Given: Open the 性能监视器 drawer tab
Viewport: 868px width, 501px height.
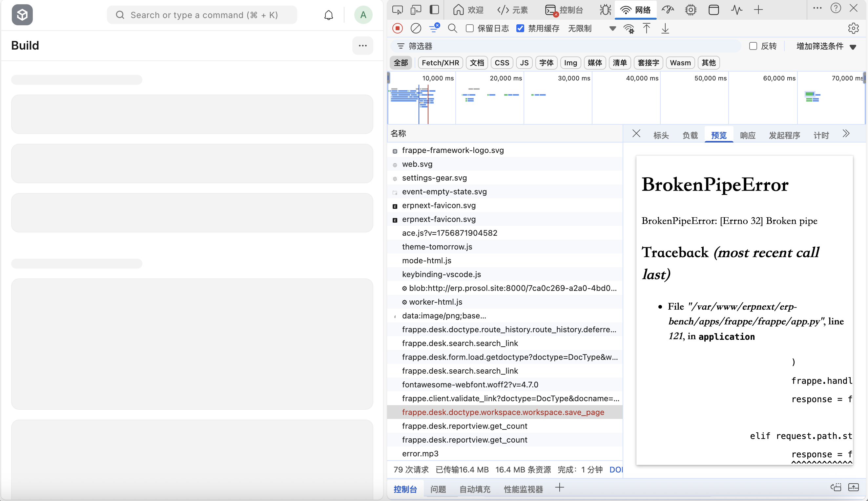Looking at the screenshot, I should [523, 489].
